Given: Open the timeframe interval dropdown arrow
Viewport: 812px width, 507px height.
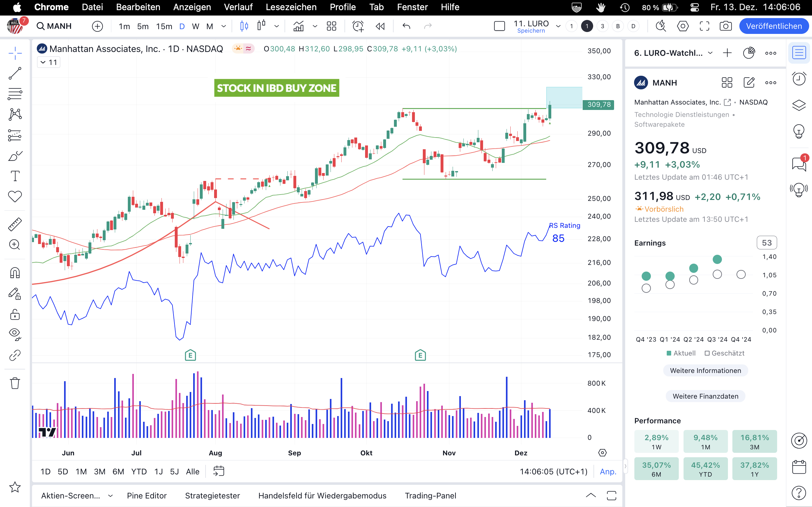Looking at the screenshot, I should [224, 26].
